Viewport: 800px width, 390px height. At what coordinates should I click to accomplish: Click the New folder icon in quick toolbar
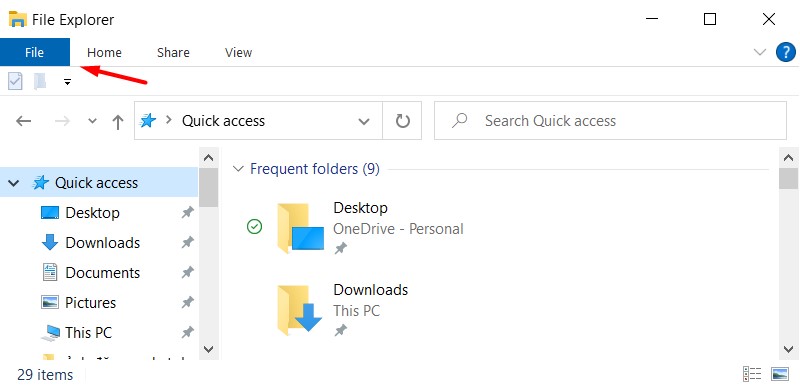[40, 81]
